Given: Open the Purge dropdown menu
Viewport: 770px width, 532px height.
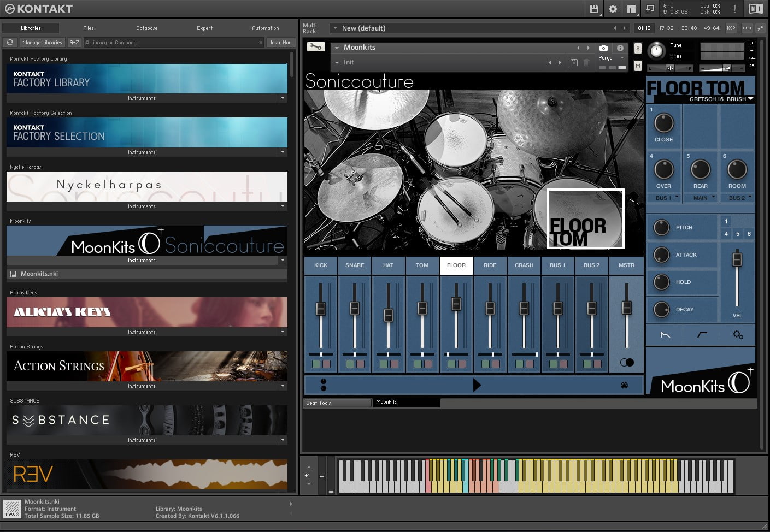Looking at the screenshot, I should click(611, 57).
